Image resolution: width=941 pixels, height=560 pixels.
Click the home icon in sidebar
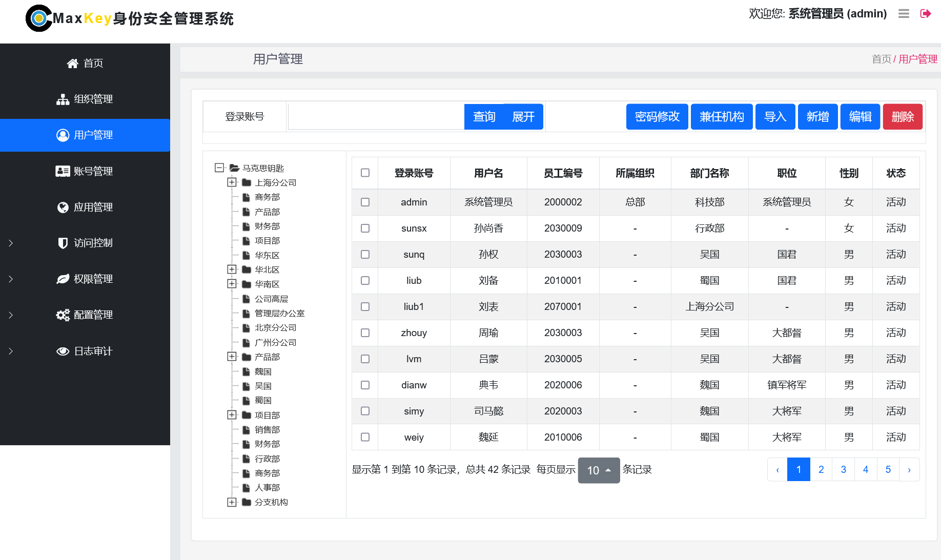(x=72, y=64)
